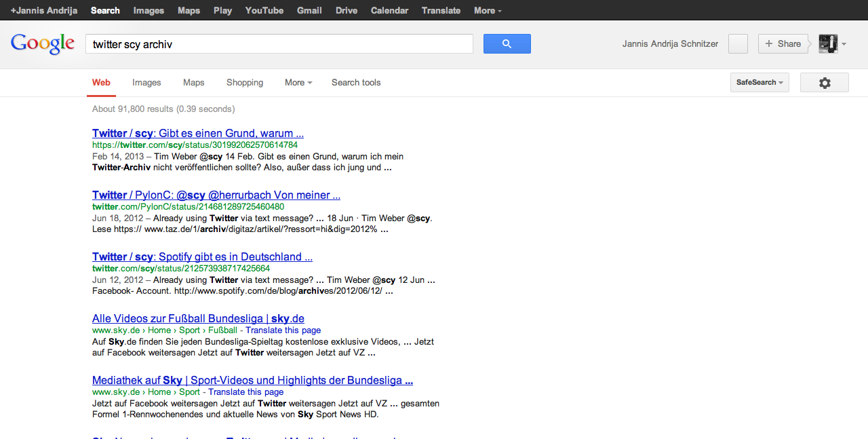Image resolution: width=868 pixels, height=439 pixels.
Task: Open the notifications box next to name
Action: point(738,43)
